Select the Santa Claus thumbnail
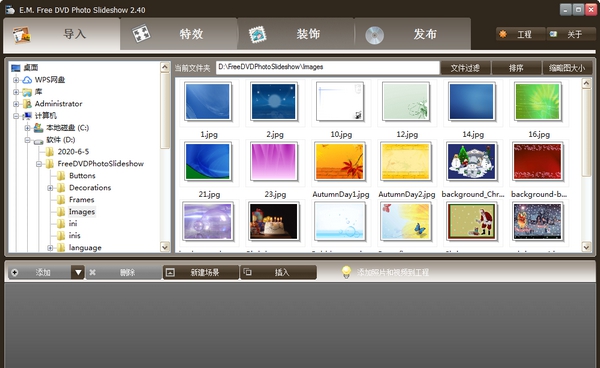The image size is (600, 368). click(472, 221)
